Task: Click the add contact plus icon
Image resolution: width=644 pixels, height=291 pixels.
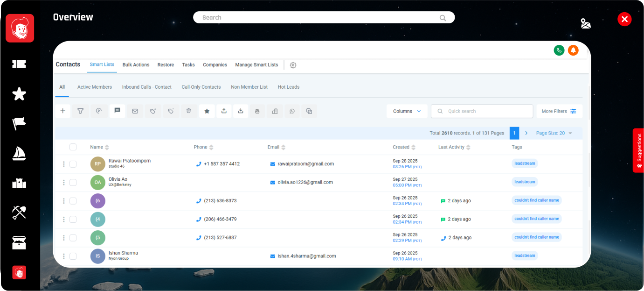Action: click(63, 111)
